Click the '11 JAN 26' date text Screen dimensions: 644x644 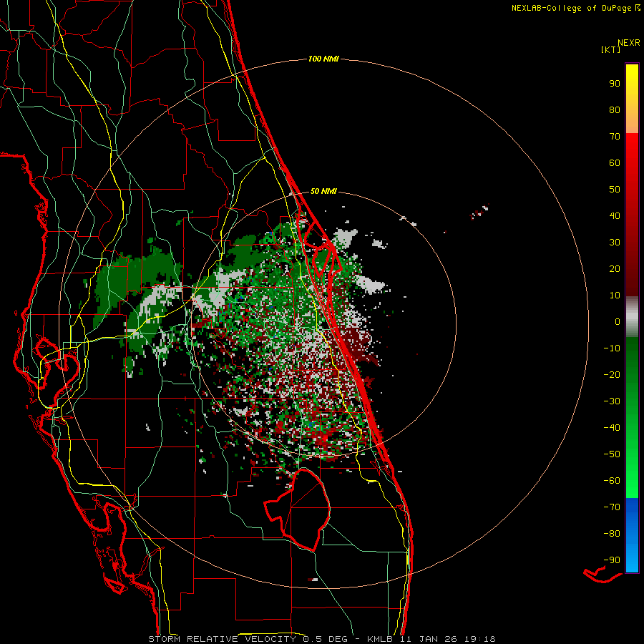pyautogui.click(x=429, y=639)
